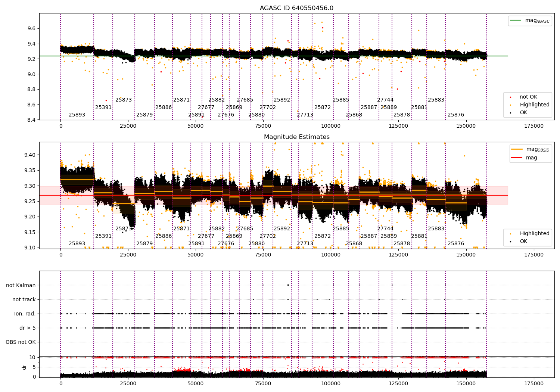
Task: Click OBSID label 25871 in top plot
Action: pos(181,100)
